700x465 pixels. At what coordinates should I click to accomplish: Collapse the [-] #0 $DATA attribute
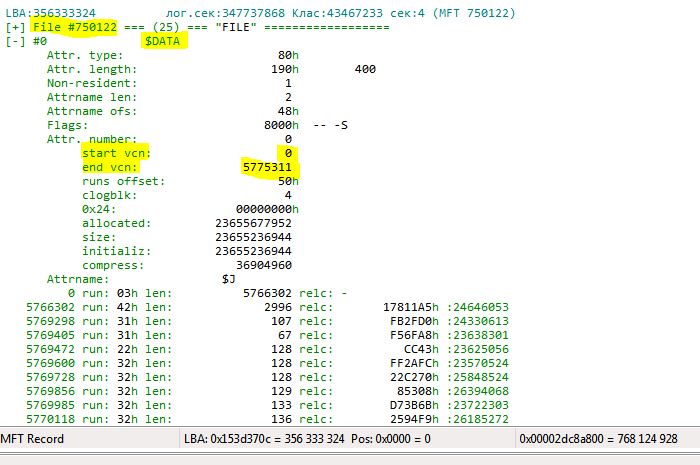click(x=15, y=41)
